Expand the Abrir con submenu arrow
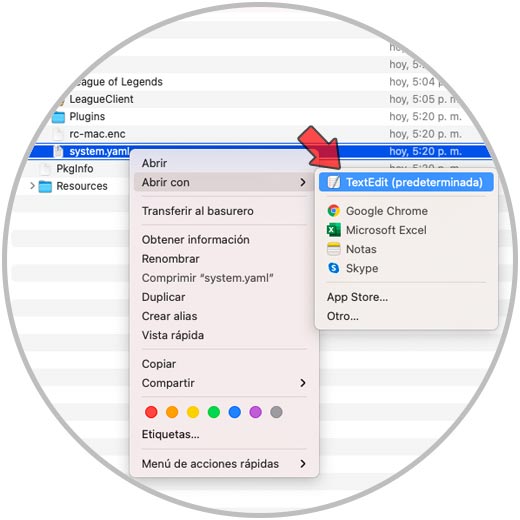520x520 pixels. pyautogui.click(x=302, y=182)
